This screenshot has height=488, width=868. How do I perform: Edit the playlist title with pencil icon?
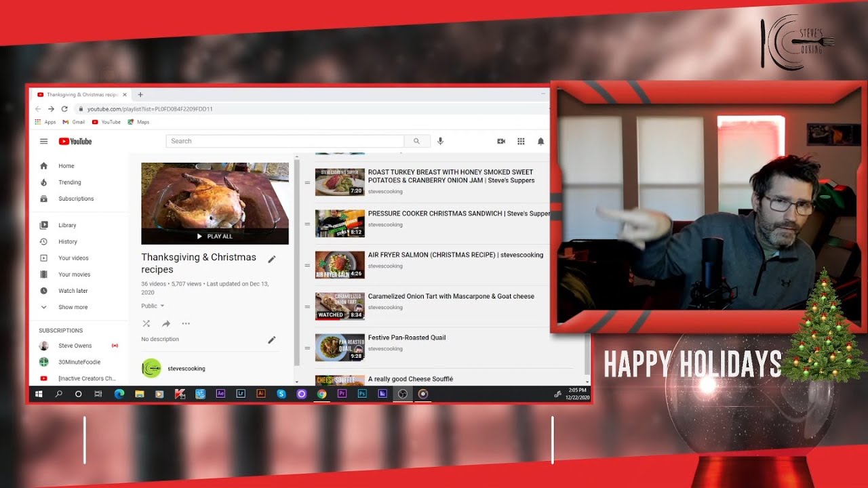pyautogui.click(x=272, y=259)
